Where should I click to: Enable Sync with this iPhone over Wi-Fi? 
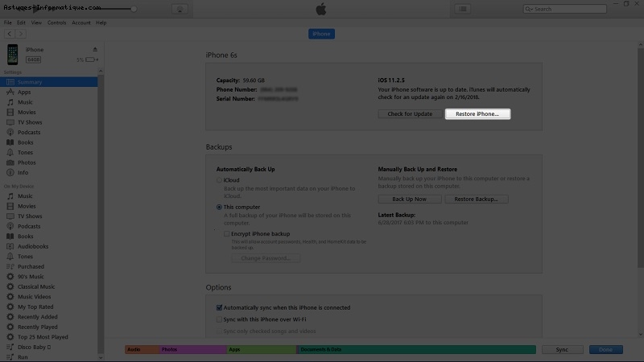tap(219, 319)
